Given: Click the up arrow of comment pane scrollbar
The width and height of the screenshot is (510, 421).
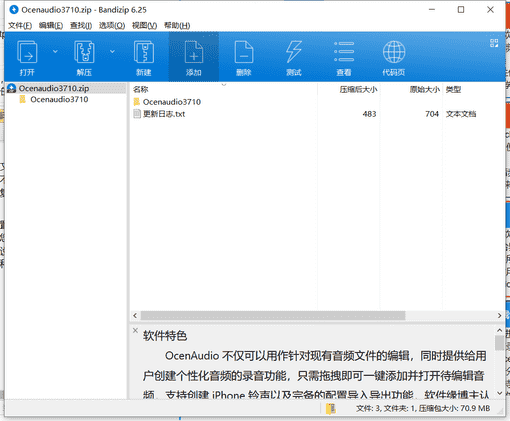Looking at the screenshot, I should (x=499, y=330).
